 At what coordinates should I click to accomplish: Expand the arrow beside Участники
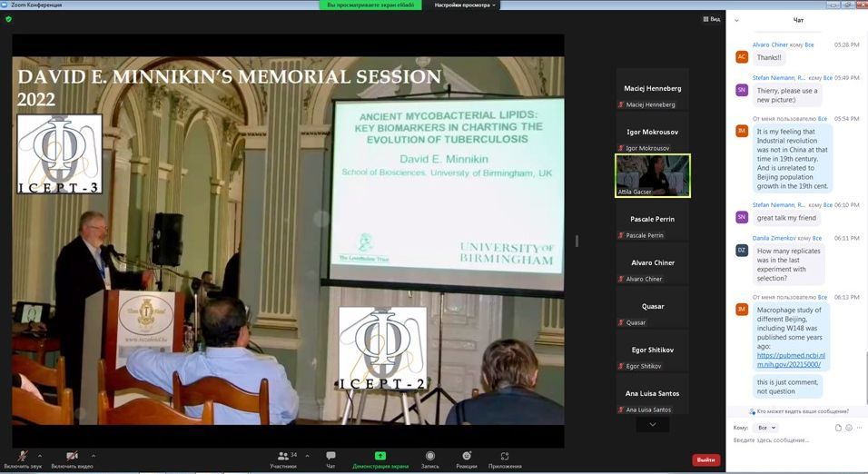coord(307,456)
